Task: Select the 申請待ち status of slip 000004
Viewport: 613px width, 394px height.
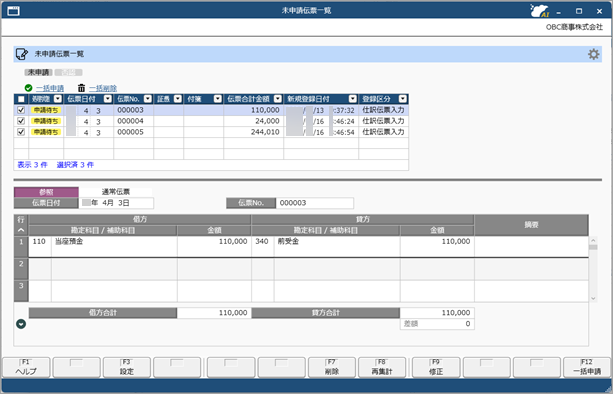Action: pyautogui.click(x=46, y=121)
